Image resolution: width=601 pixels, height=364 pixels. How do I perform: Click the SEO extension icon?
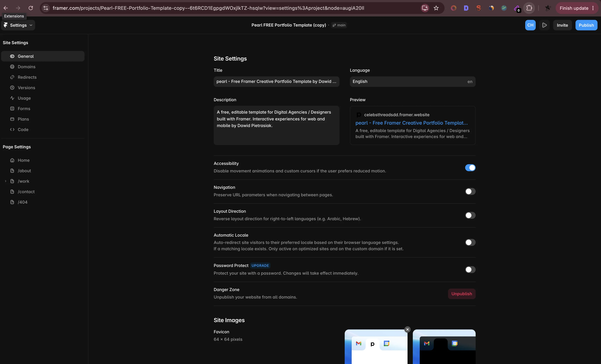click(479, 8)
